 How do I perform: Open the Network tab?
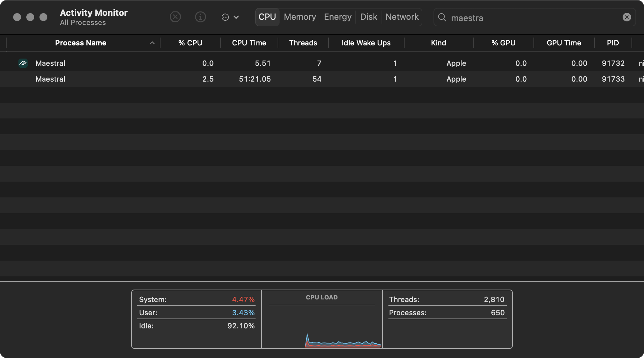pyautogui.click(x=402, y=17)
